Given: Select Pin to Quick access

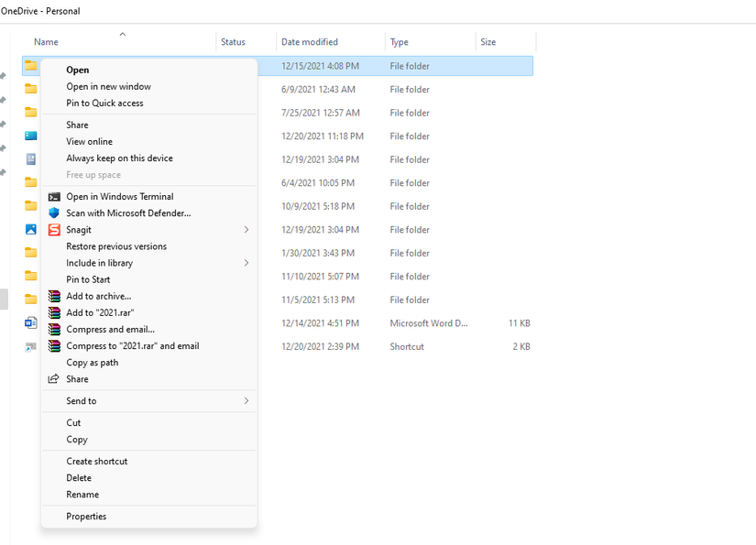Looking at the screenshot, I should coord(104,104).
